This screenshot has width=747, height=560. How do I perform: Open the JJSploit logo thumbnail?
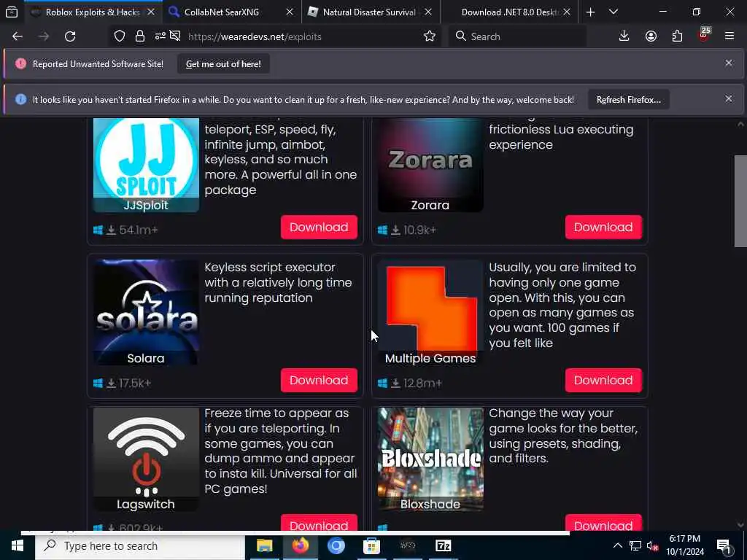coord(146,165)
